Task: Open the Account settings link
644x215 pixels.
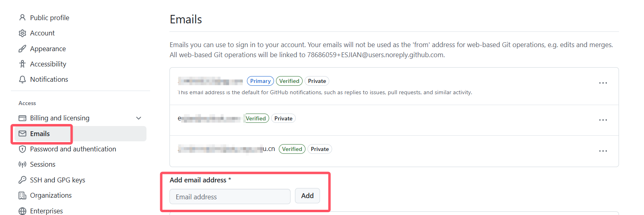Action: coord(42,33)
